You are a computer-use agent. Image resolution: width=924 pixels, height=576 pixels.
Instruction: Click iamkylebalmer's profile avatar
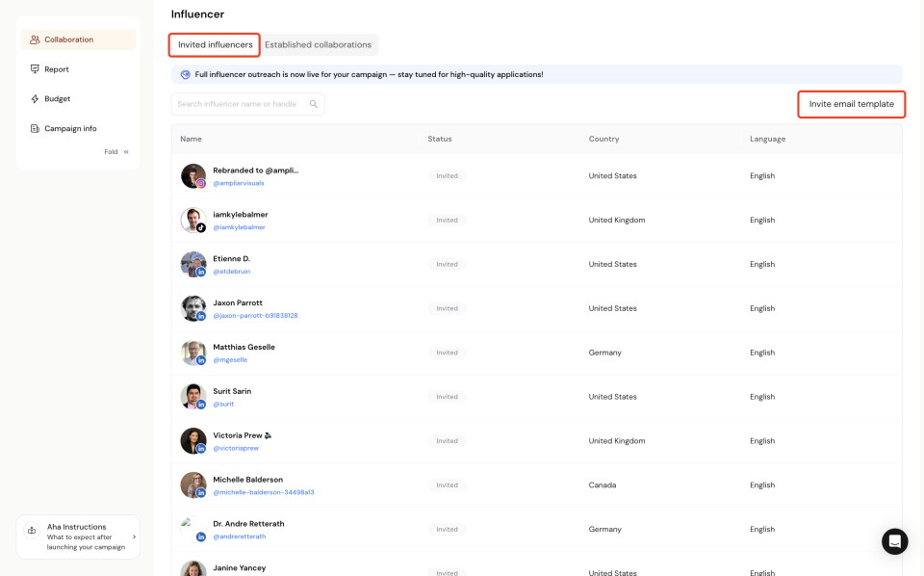(x=192, y=220)
